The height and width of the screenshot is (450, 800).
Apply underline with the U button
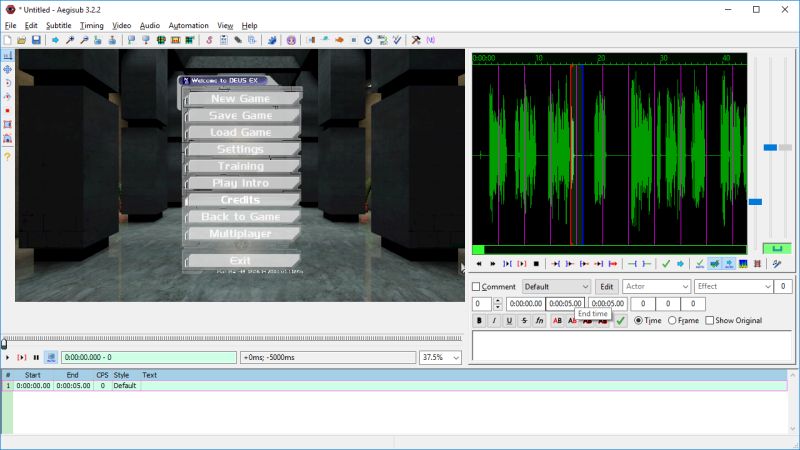(509, 320)
